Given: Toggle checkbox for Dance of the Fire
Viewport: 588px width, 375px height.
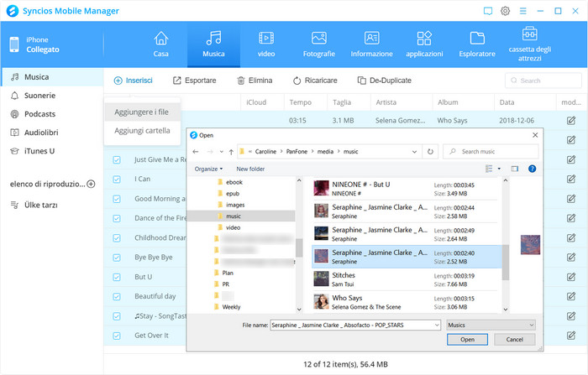Looking at the screenshot, I should 117,218.
